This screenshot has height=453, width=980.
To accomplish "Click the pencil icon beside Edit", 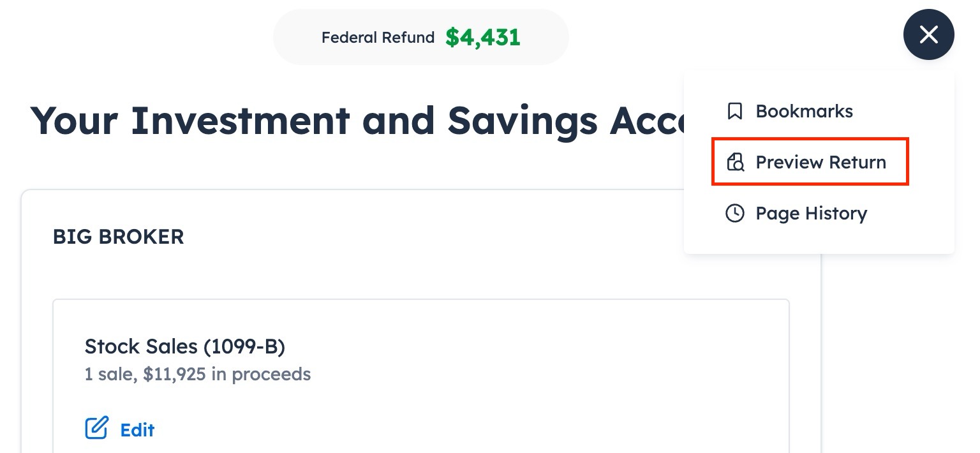I will click(x=96, y=428).
